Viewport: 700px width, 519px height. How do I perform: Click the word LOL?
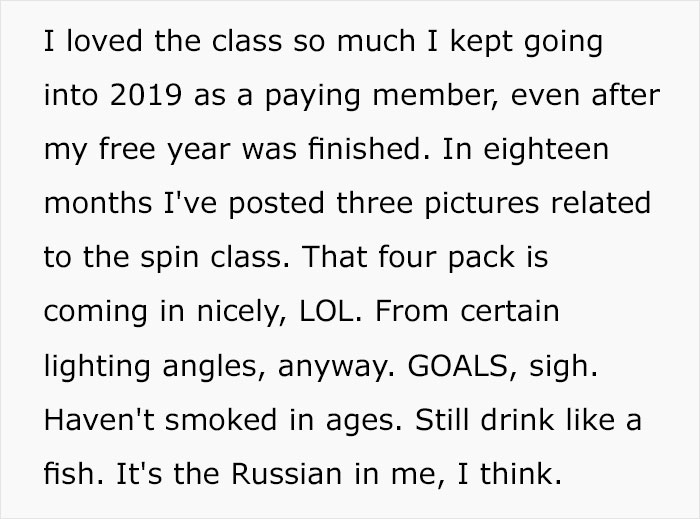pos(330,311)
